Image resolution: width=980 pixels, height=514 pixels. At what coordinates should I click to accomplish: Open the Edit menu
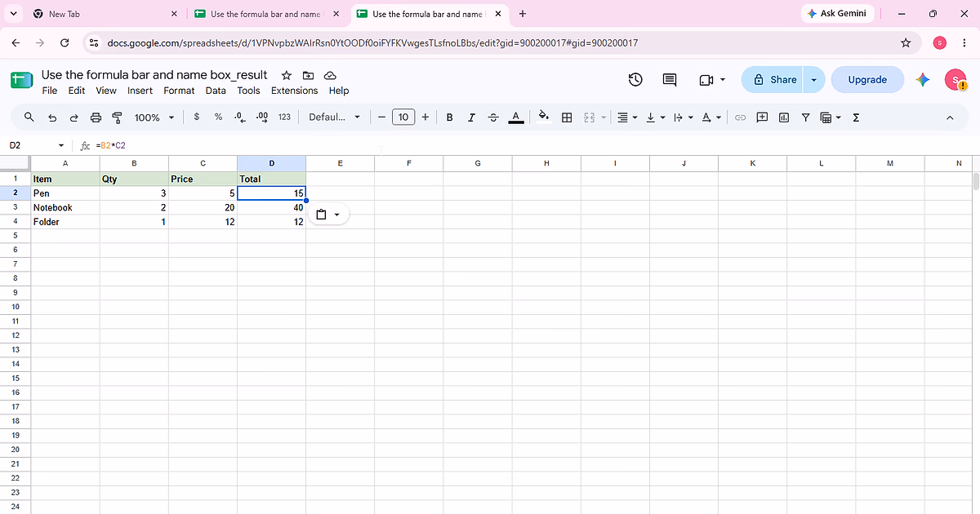(77, 91)
